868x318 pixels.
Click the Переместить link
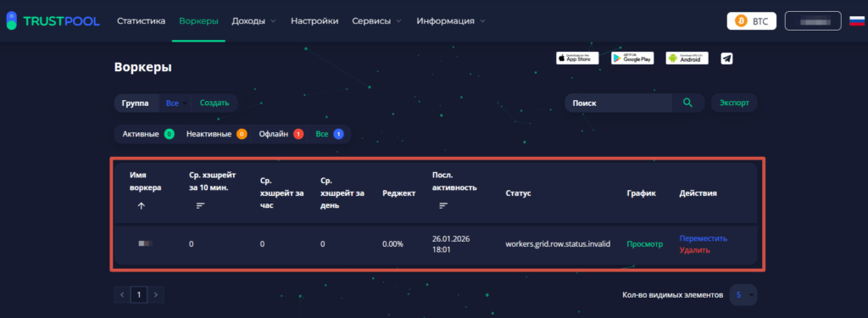tap(703, 238)
